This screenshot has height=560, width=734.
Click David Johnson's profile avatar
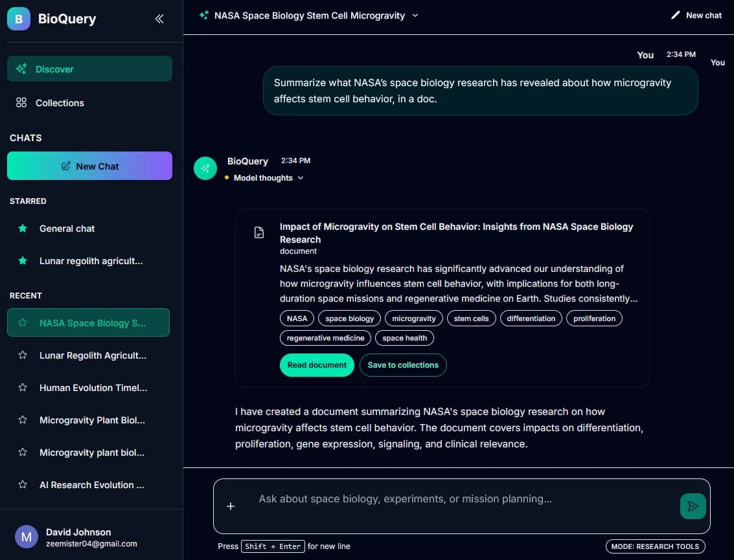[27, 537]
